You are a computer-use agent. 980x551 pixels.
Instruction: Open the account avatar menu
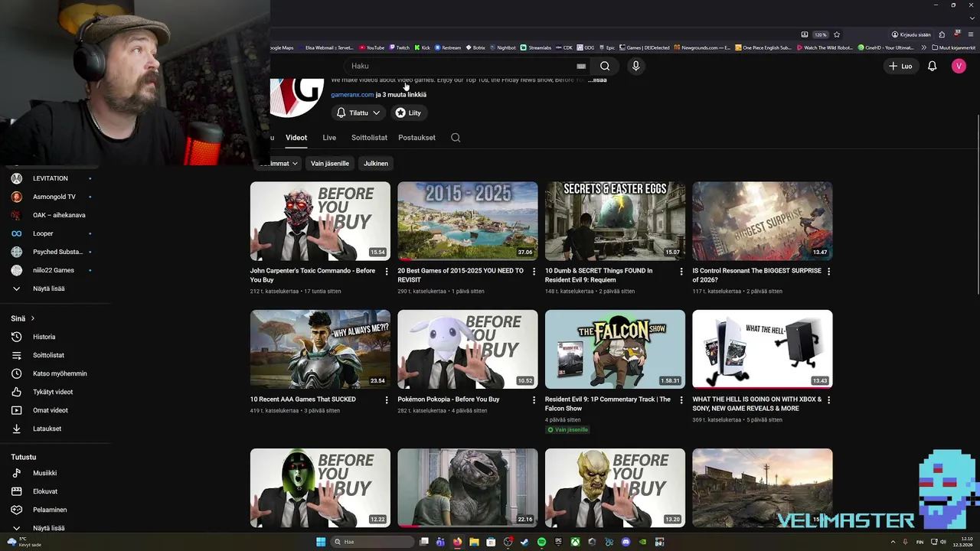coord(959,66)
